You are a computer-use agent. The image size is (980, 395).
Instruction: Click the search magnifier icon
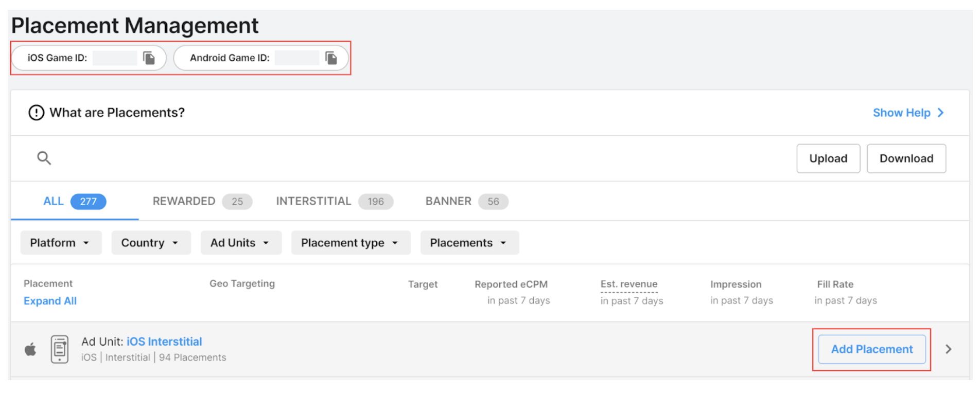click(44, 158)
